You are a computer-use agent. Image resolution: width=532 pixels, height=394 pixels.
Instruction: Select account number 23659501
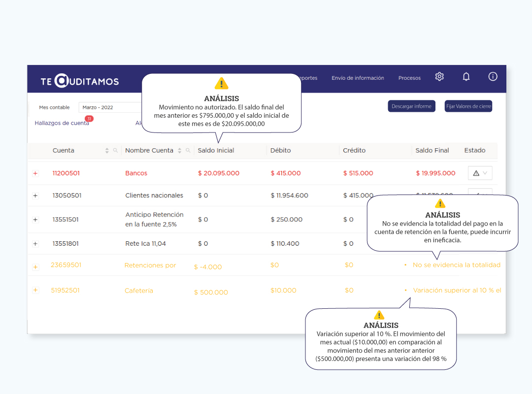pyautogui.click(x=66, y=265)
